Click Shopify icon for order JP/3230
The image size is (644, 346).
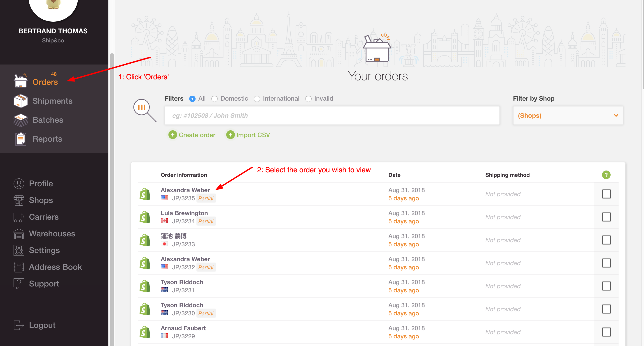pyautogui.click(x=145, y=309)
